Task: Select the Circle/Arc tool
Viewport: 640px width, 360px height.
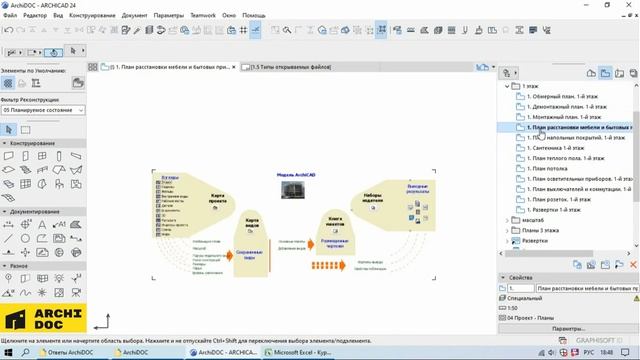Action: [x=25, y=238]
